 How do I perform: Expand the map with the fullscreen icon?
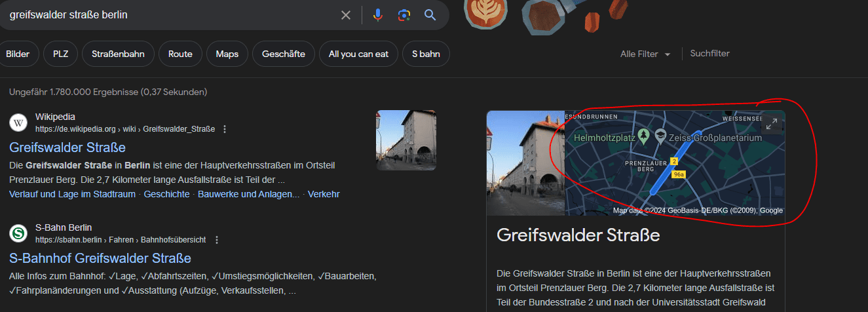pyautogui.click(x=772, y=123)
